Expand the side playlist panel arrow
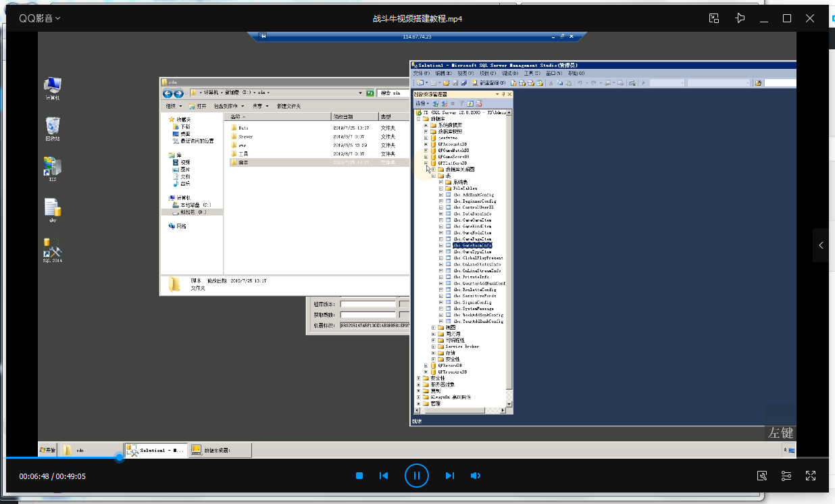 [821, 245]
